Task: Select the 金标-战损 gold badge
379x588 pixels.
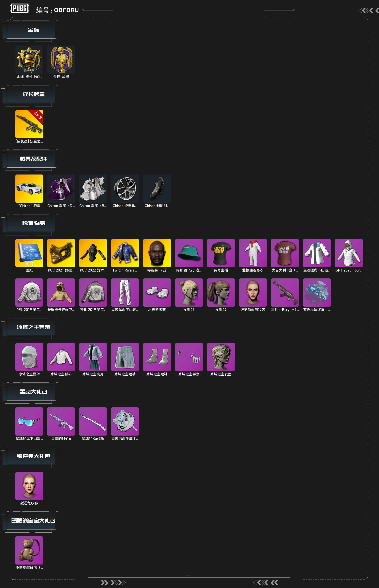Action: [x=61, y=60]
